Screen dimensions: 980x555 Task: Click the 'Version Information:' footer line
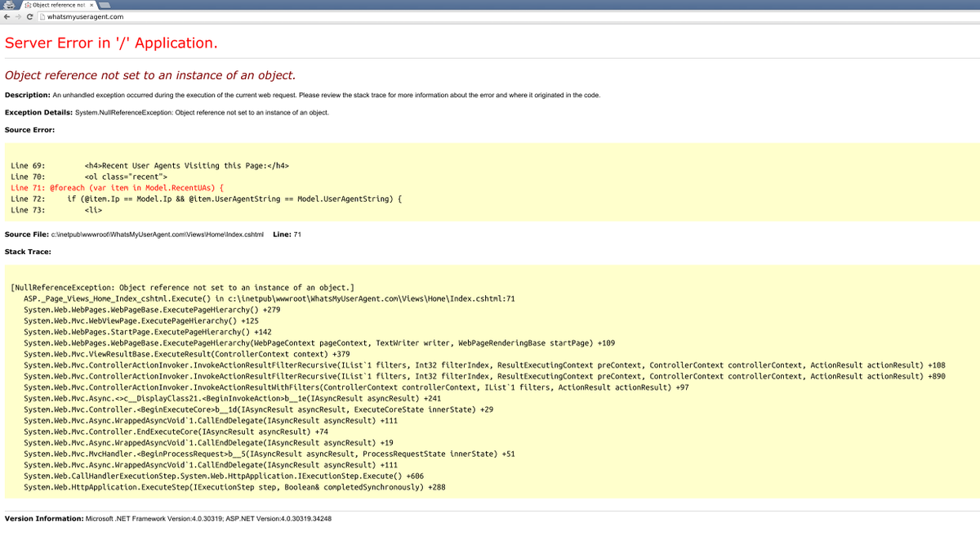[x=168, y=519]
